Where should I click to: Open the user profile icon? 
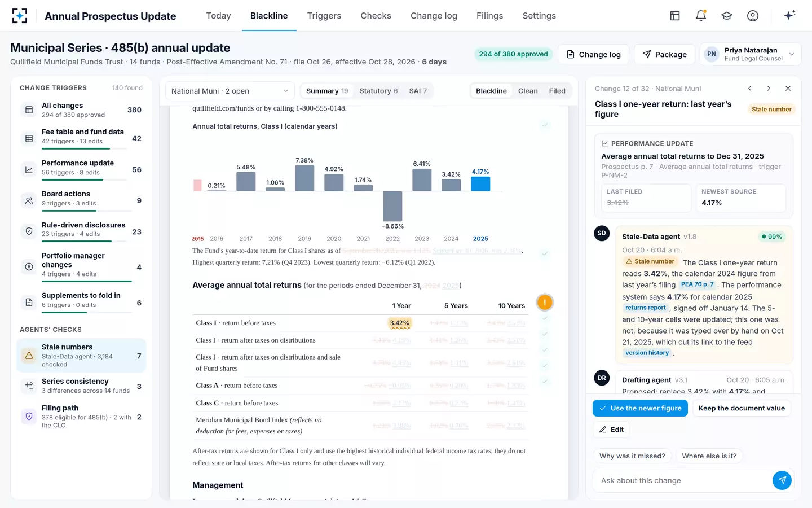pyautogui.click(x=753, y=16)
